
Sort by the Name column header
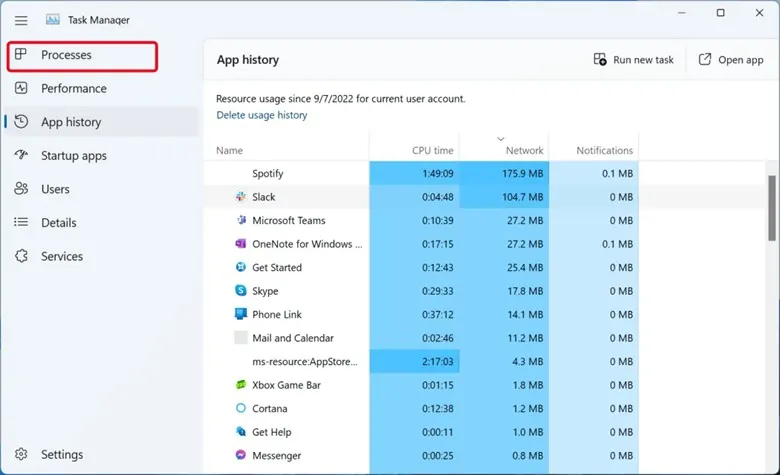[x=287, y=146]
